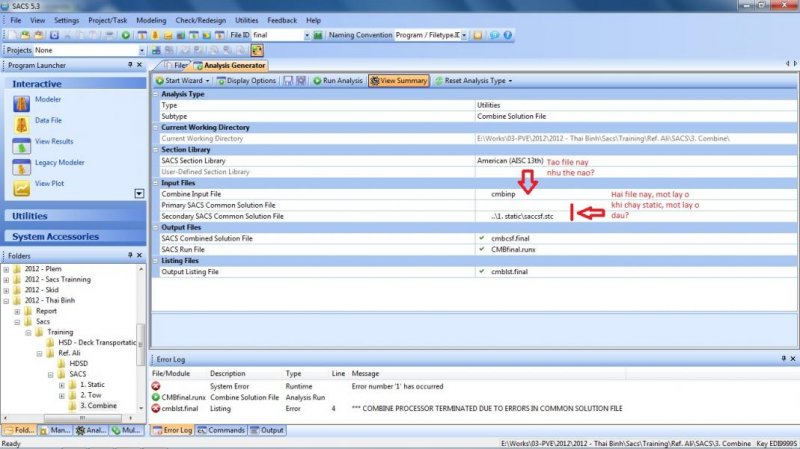
Task: Select the HSD - Deck Transportation folder
Action: [97, 342]
